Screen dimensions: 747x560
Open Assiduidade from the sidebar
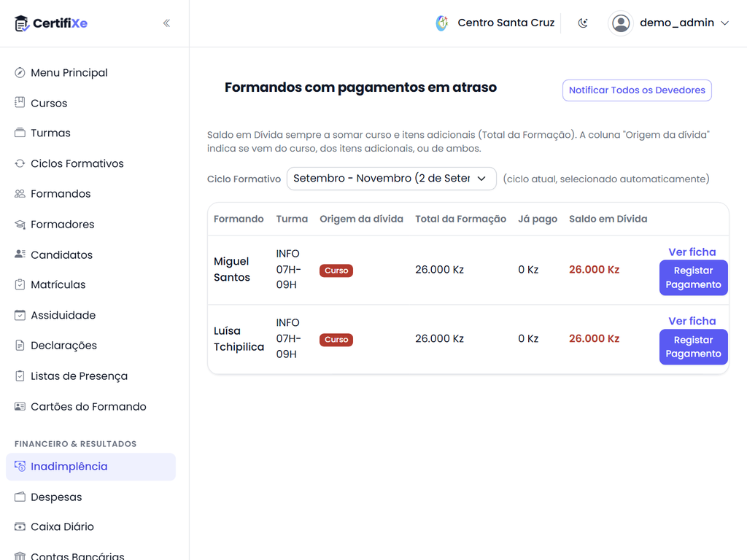point(90,315)
